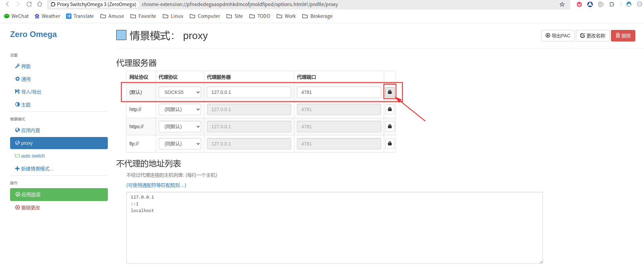This screenshot has width=644, height=275.
Task: Open the 可使用通配符等匹配规则 help link
Action: coord(156,185)
